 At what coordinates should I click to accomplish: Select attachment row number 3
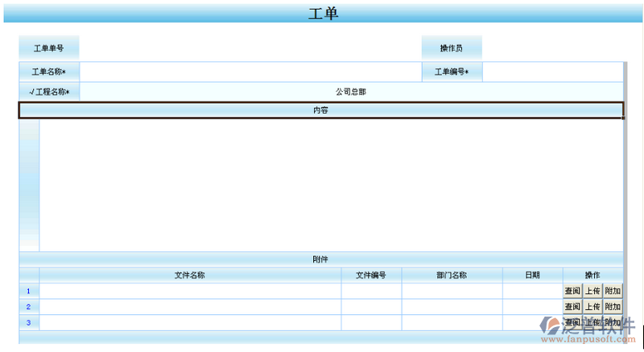click(x=29, y=323)
